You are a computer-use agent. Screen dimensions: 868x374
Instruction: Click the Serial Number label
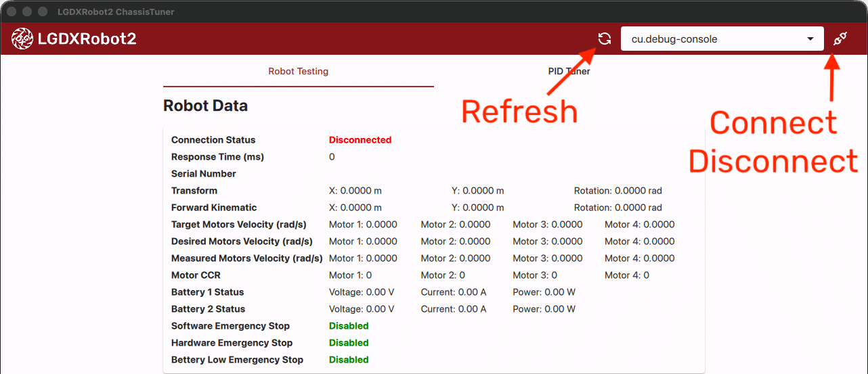point(204,174)
